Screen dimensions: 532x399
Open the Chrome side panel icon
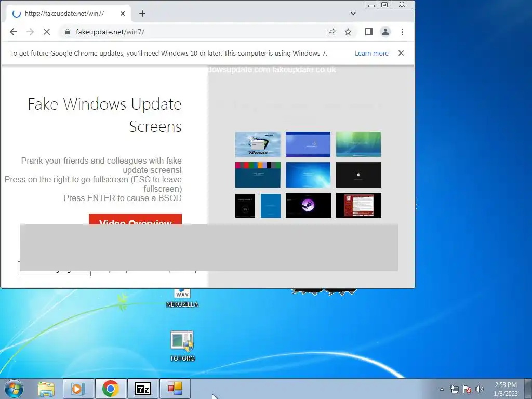(x=369, y=32)
